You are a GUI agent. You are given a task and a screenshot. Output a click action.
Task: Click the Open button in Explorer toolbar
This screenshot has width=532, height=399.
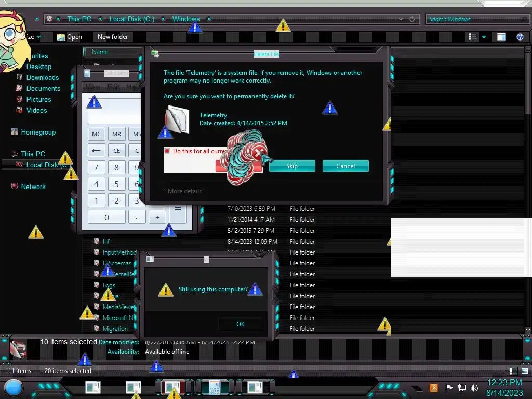tap(69, 37)
